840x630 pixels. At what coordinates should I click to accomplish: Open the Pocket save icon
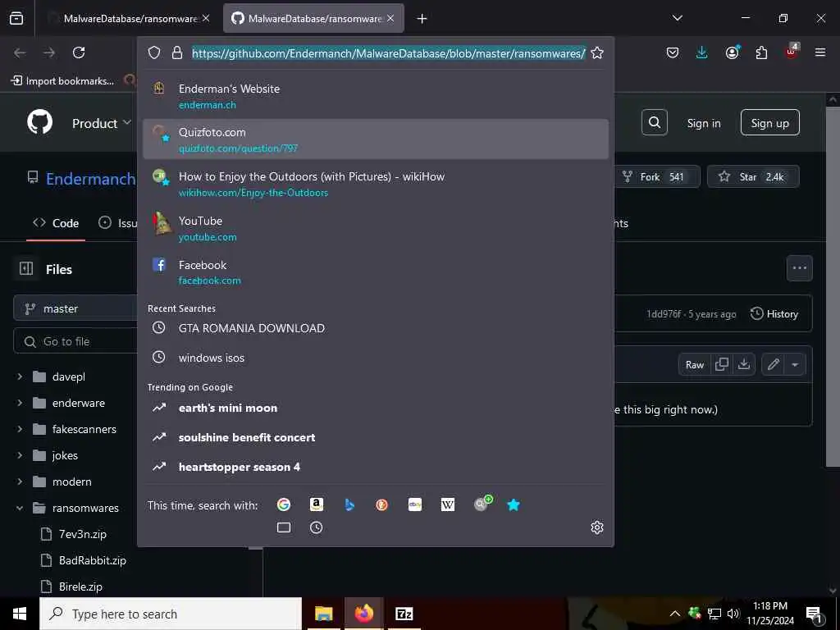[x=673, y=52]
